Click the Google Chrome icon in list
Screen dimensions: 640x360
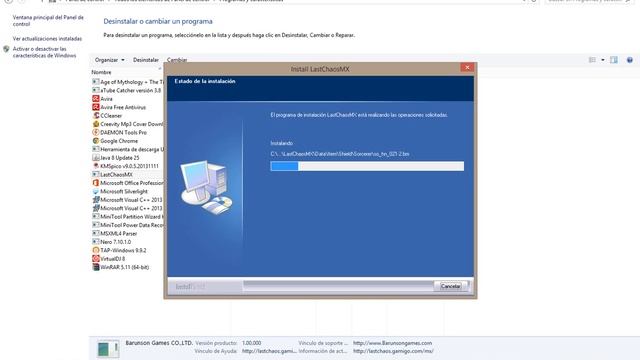click(x=96, y=141)
